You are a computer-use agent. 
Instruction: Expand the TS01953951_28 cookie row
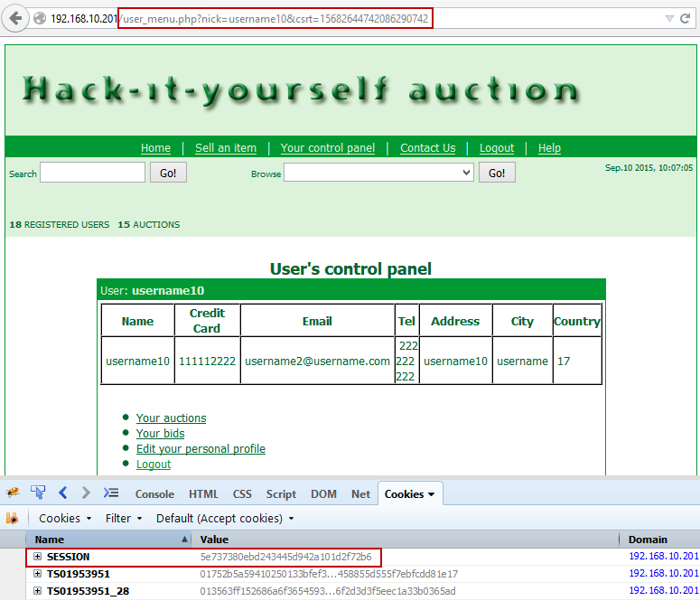(x=38, y=591)
